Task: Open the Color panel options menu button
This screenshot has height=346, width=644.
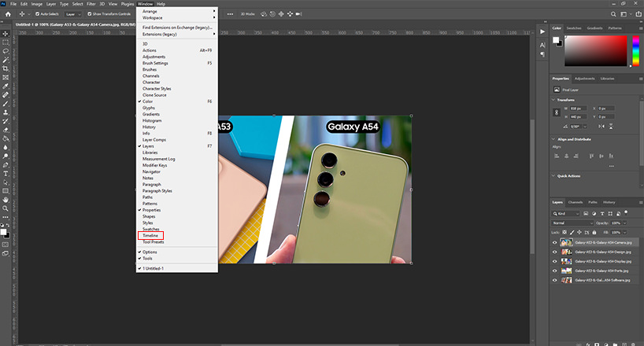Action: click(x=641, y=28)
